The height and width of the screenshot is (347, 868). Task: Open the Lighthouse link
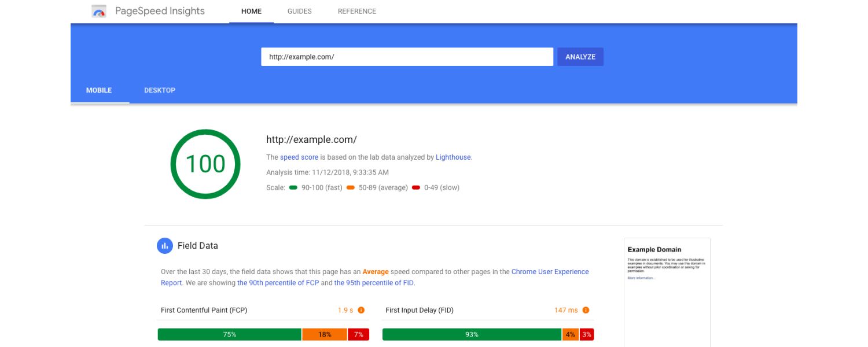click(x=455, y=157)
